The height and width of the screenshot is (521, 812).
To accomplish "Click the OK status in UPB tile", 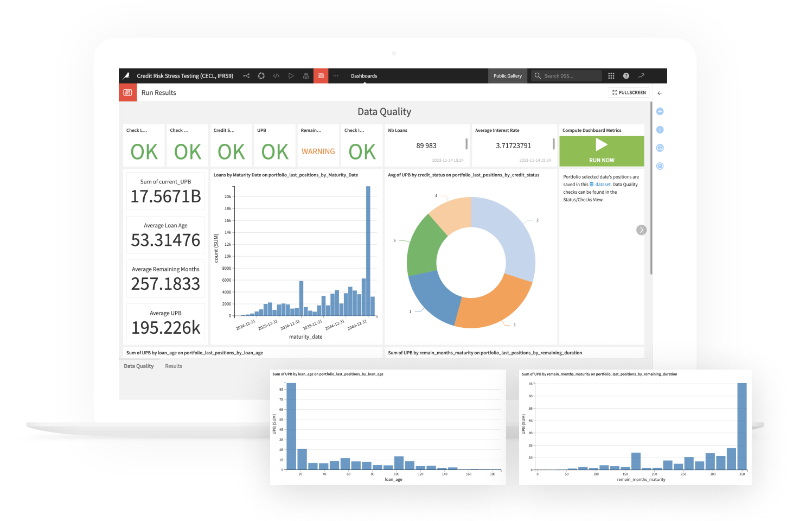I will point(275,152).
